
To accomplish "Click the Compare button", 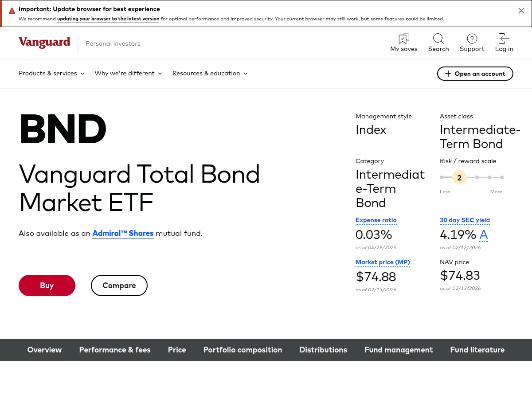I will 119,285.
